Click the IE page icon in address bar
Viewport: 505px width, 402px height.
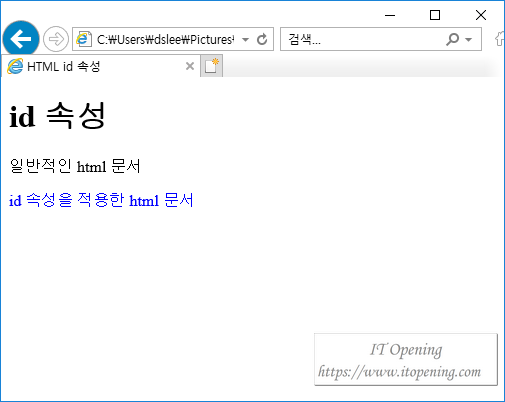point(84,39)
